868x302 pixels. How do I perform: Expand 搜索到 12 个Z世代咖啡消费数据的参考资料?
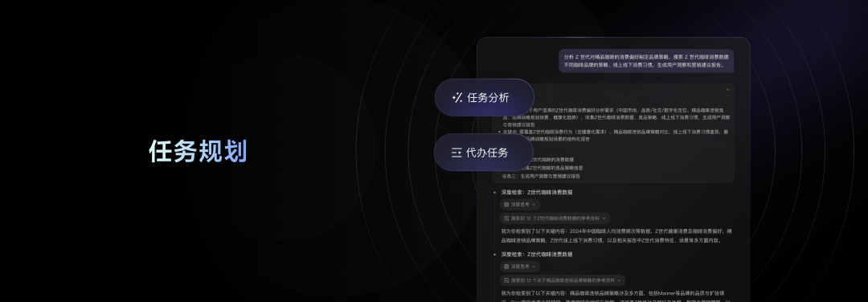click(555, 218)
